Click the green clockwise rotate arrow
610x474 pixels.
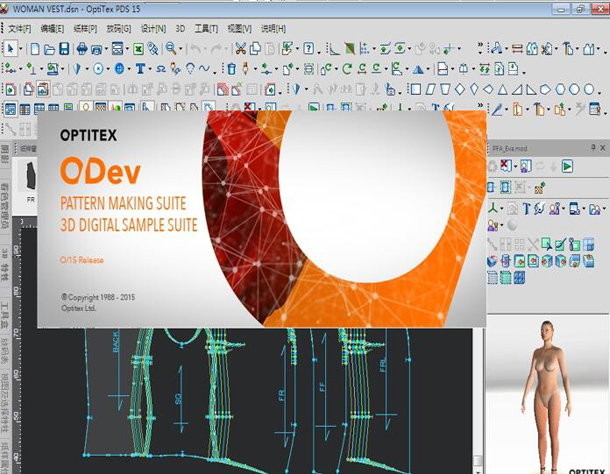coord(347,69)
